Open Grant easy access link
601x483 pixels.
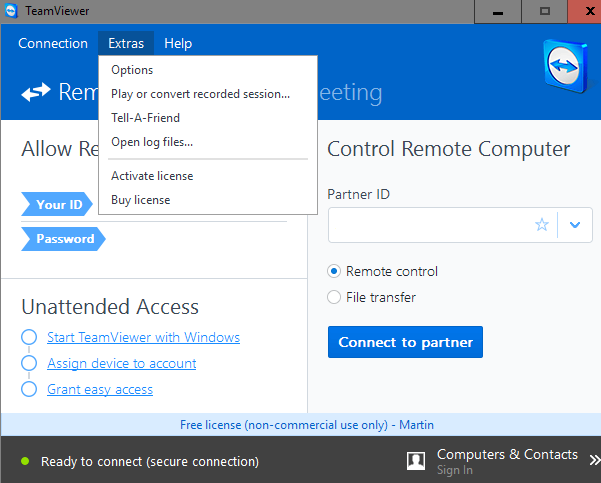(x=100, y=389)
